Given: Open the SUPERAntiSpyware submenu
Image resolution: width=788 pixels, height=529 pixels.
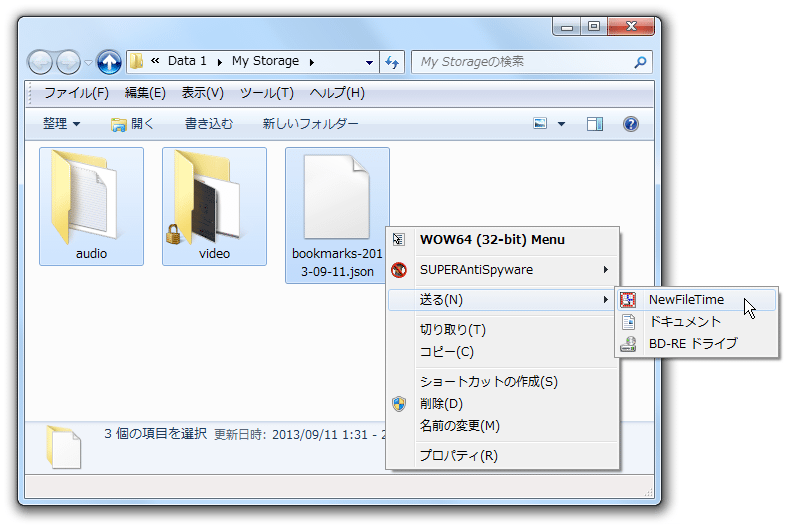Looking at the screenshot, I should click(503, 270).
